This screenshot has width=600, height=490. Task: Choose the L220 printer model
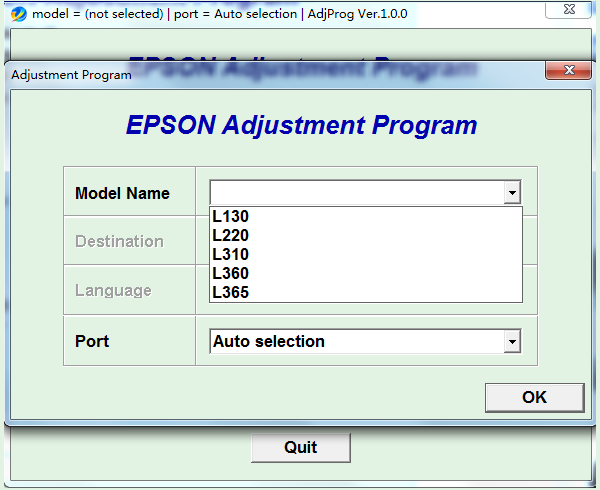(231, 236)
